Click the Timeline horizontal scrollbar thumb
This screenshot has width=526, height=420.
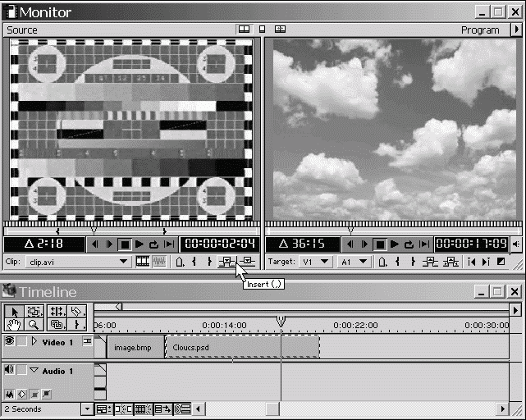pyautogui.click(x=272, y=409)
